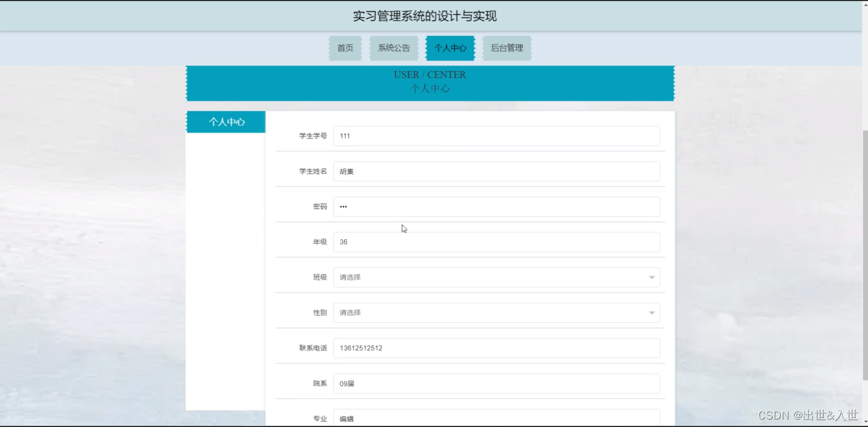Click the 性别 field label
This screenshot has width=868, height=427.
pos(320,313)
